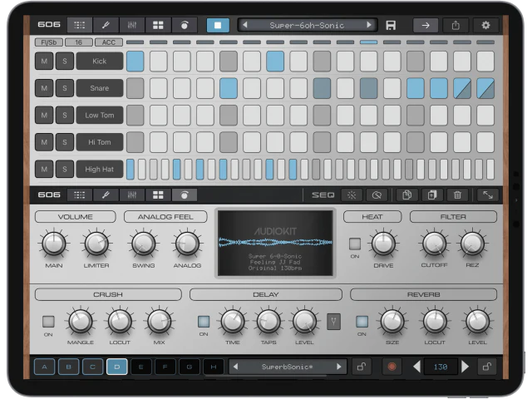This screenshot has width=532, height=399.
Task: Go to previous preset before Super-6oh-Sonic
Action: 245,25
